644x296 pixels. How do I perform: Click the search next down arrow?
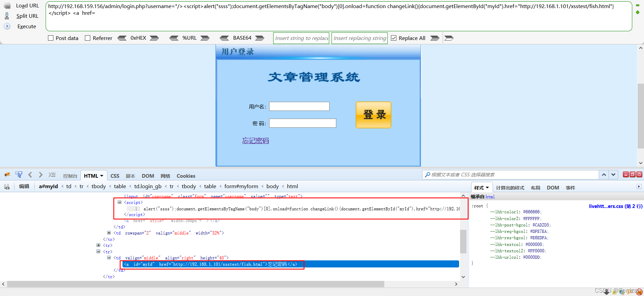(613, 175)
